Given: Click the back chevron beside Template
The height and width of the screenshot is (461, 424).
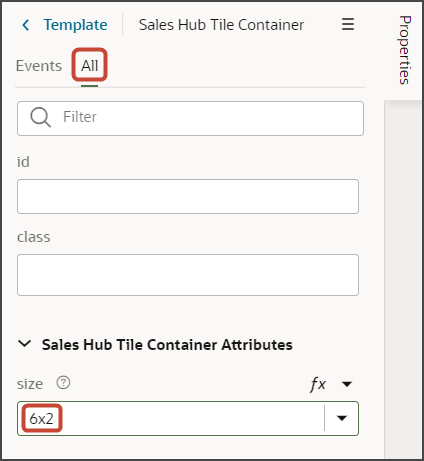Looking at the screenshot, I should click(26, 25).
